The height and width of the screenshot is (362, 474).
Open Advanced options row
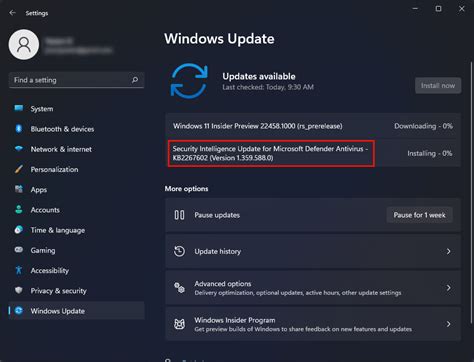[313, 288]
